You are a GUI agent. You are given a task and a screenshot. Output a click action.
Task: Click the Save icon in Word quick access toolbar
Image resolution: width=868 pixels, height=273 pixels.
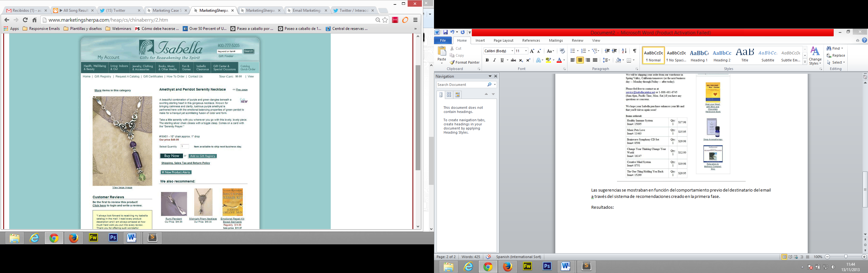tap(445, 32)
